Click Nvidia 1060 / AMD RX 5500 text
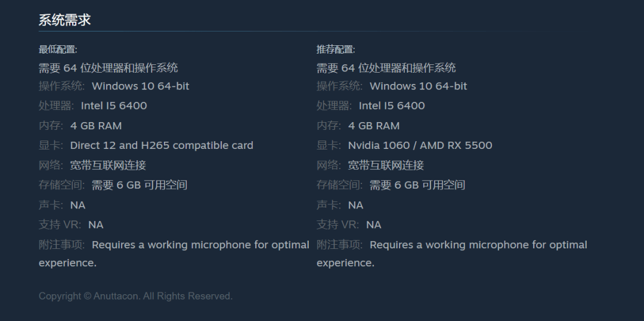644x321 pixels. click(x=420, y=145)
